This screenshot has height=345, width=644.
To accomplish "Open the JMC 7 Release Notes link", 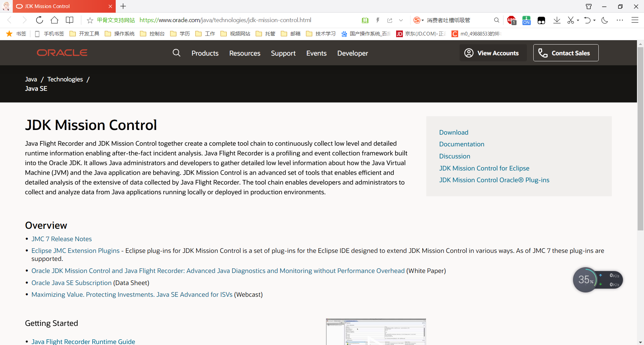I will point(61,238).
